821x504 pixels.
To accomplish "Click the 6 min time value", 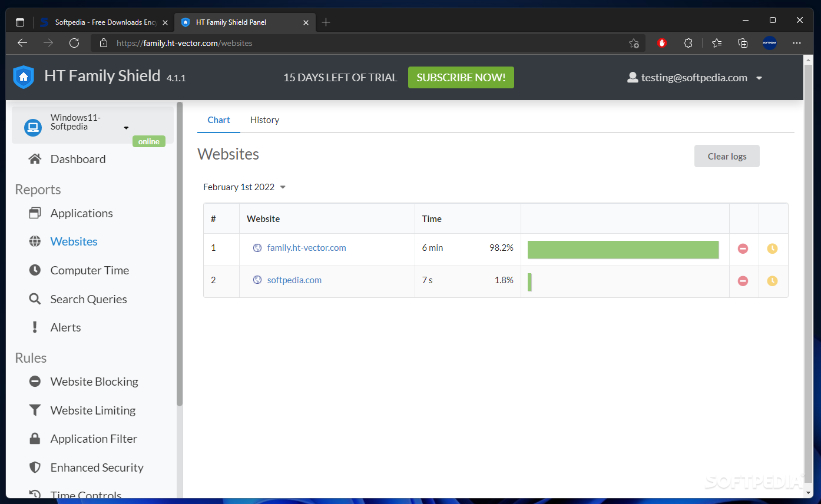I will click(x=432, y=248).
